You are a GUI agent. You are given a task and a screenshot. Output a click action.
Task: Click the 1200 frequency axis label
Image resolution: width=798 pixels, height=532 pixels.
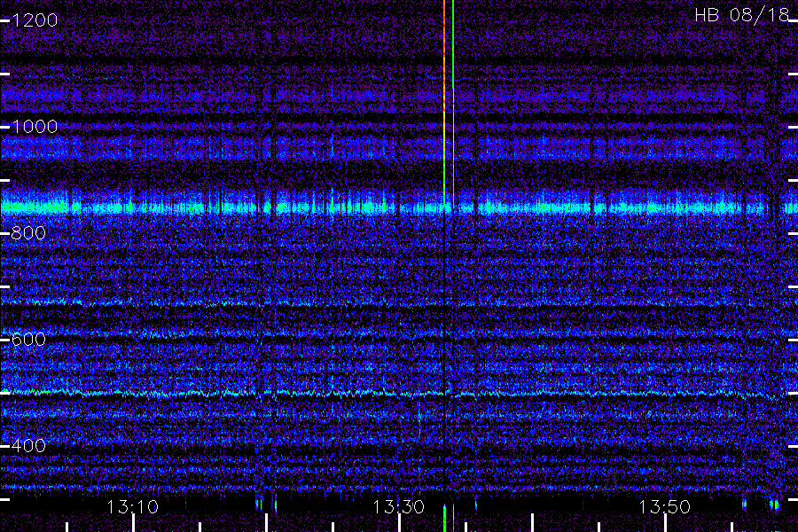pos(35,20)
